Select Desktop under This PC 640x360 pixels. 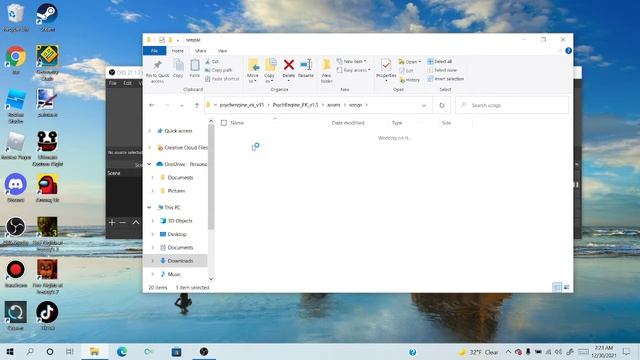[177, 234]
